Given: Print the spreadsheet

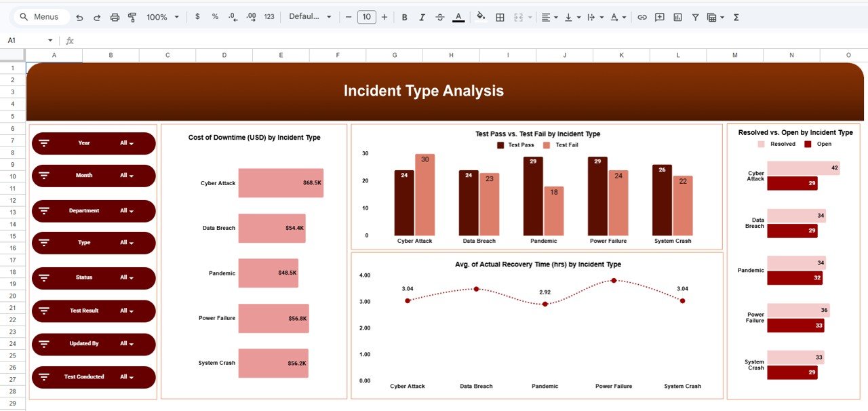Looking at the screenshot, I should [x=115, y=17].
